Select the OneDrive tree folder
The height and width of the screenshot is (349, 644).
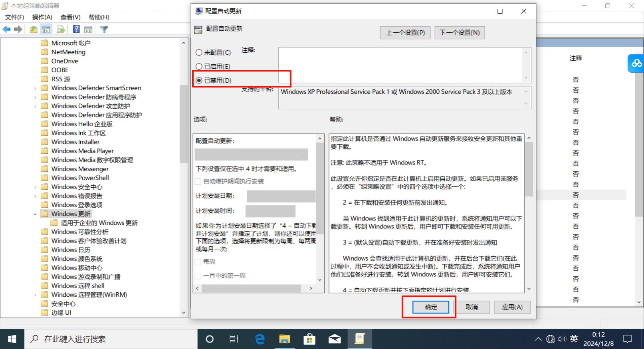(x=64, y=61)
